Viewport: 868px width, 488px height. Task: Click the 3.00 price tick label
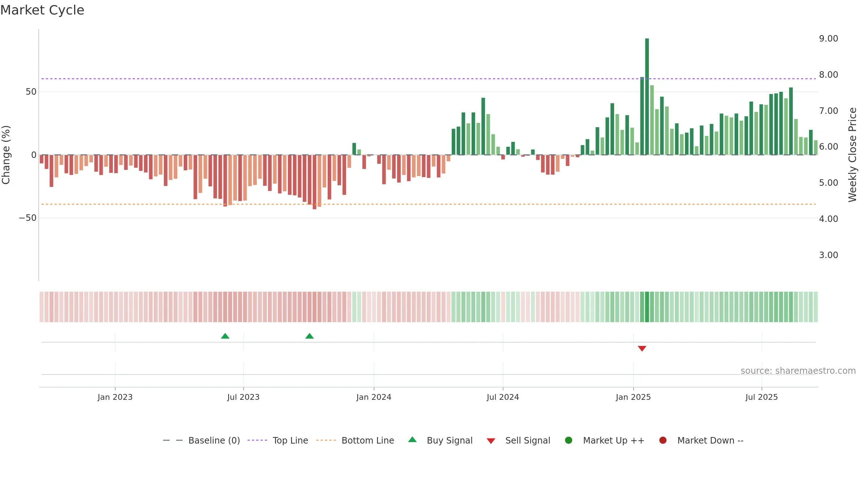(829, 255)
